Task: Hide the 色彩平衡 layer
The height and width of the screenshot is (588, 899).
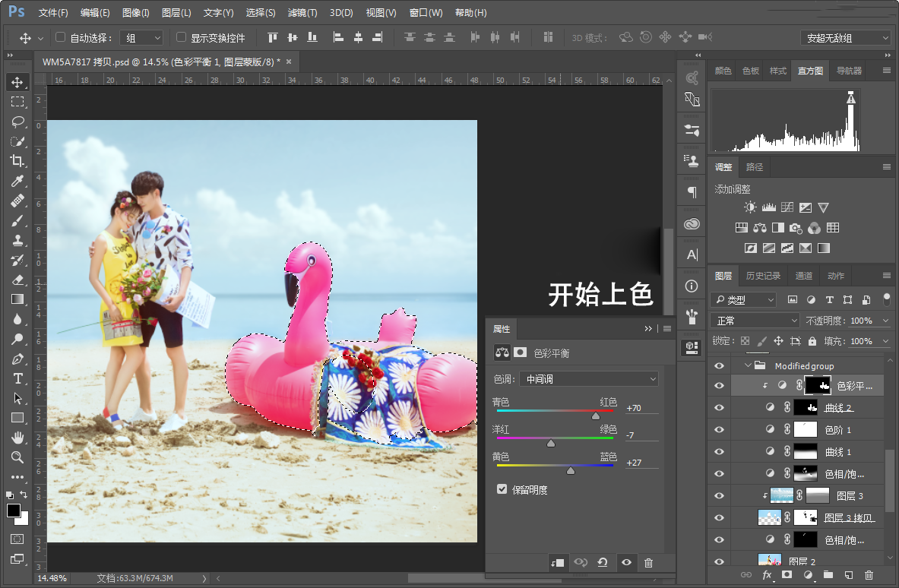Action: click(719, 386)
